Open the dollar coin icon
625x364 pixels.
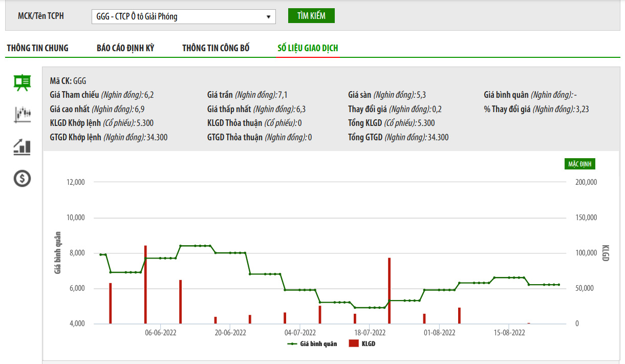pos(22,178)
